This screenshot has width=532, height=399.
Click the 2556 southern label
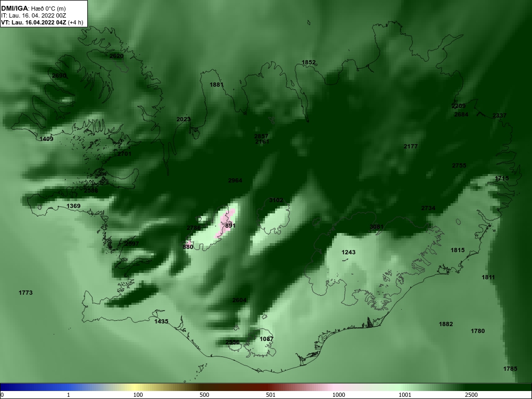click(x=232, y=342)
